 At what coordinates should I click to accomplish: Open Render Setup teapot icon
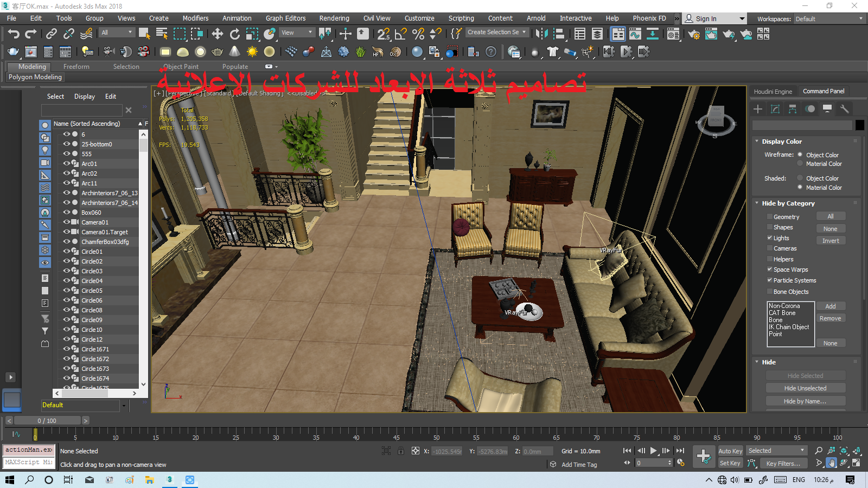coord(694,34)
